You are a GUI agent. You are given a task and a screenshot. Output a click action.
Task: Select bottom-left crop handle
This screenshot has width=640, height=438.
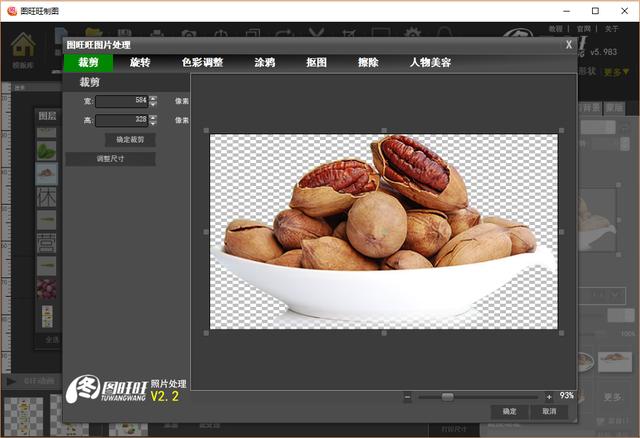pos(206,333)
